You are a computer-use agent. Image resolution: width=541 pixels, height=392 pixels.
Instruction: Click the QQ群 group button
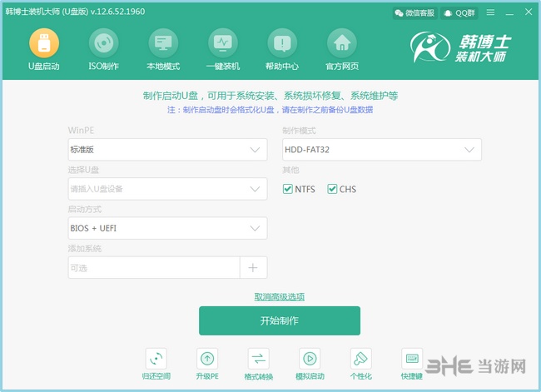tap(459, 13)
